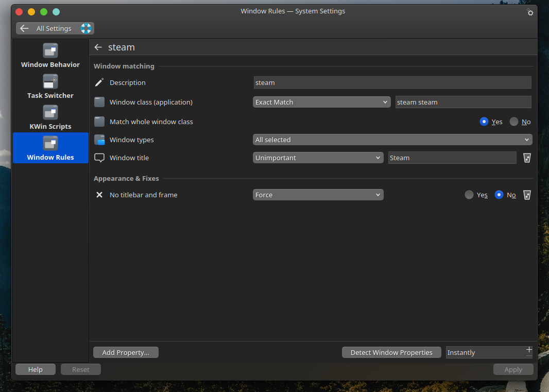Click the Instantly delay field
Image resolution: width=549 pixels, height=392 pixels.
pos(485,352)
